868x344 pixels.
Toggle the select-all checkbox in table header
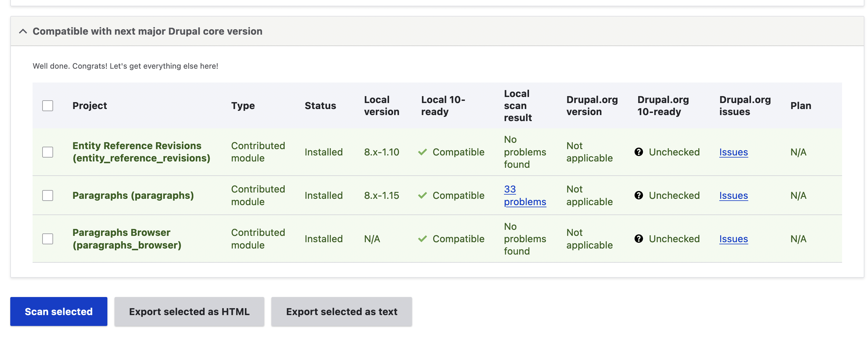[x=48, y=106]
